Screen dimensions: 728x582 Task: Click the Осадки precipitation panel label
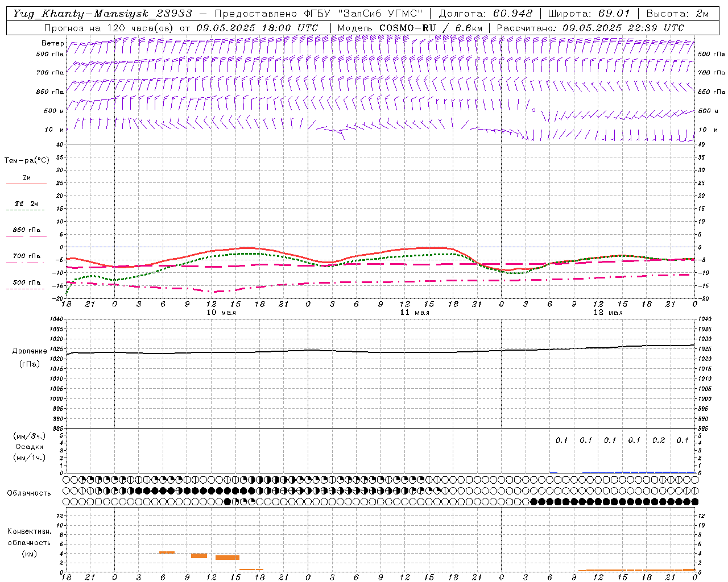30,447
